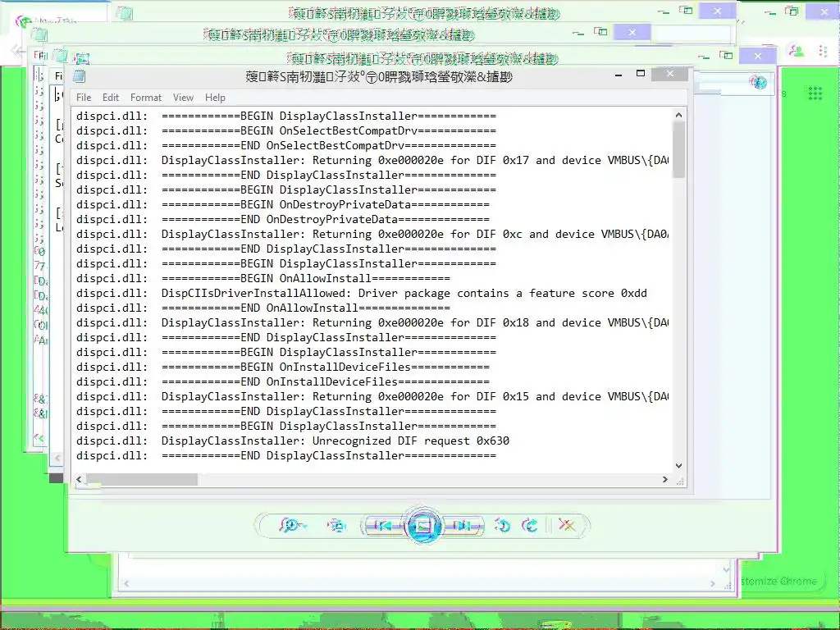The image size is (840, 630).
Task: Click the 'BEGIN OnDestroyPrivateData' line
Action: click(283, 204)
